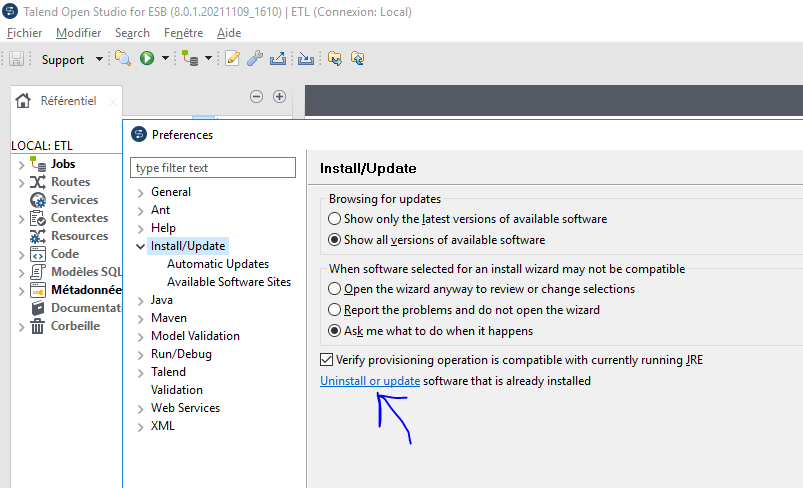Viewport: 803px width, 488px height.
Task: Open the Search menu
Action: tap(132, 33)
